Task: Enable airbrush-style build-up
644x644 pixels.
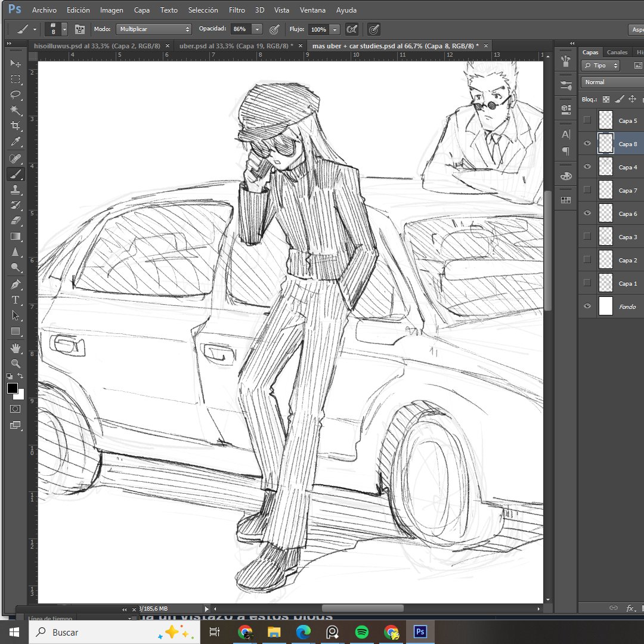Action: [352, 29]
